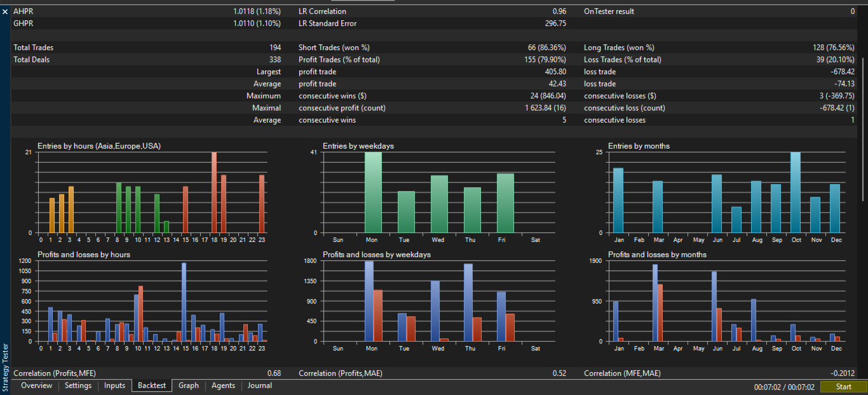Image resolution: width=868 pixels, height=395 pixels.
Task: Click the elapsed time progress indicator
Action: tap(783, 387)
